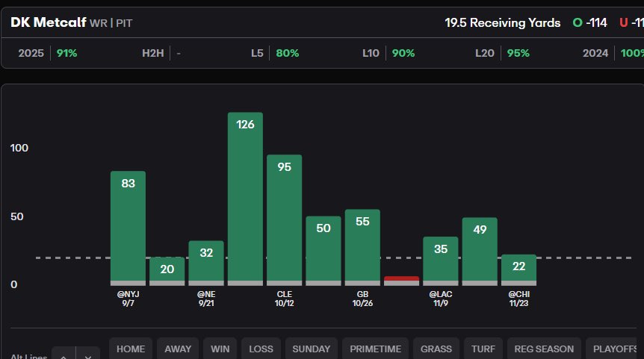Toggle the WIN filter button
The image size is (644, 359).
pyautogui.click(x=220, y=349)
